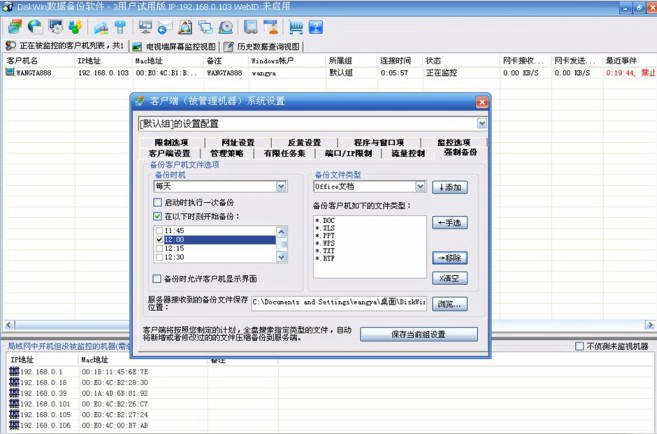
Task: Click the globe toolbar icon
Action: tap(35, 27)
